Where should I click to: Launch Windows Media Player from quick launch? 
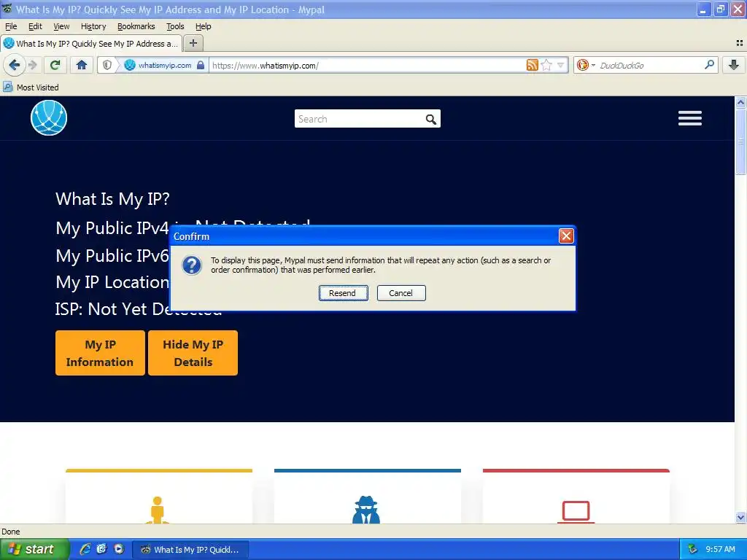click(x=119, y=549)
